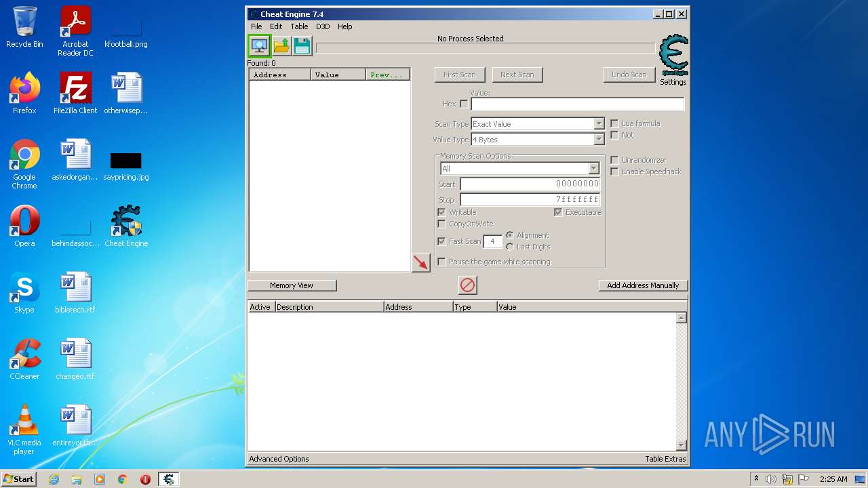Toggle the Hex checkbox
This screenshot has width=868, height=488.
tap(464, 104)
